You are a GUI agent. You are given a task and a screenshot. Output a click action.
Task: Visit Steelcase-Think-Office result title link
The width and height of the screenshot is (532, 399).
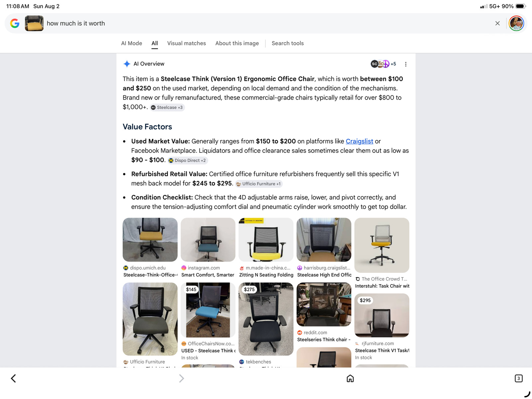click(150, 275)
